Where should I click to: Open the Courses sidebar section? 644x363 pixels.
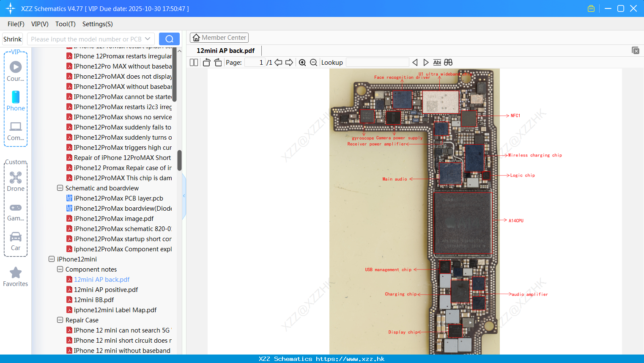click(x=16, y=71)
